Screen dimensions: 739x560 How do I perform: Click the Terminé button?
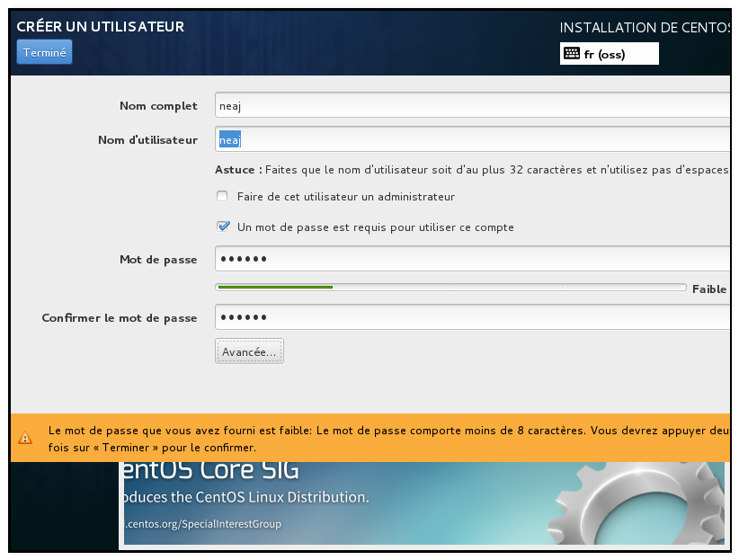[x=44, y=52]
